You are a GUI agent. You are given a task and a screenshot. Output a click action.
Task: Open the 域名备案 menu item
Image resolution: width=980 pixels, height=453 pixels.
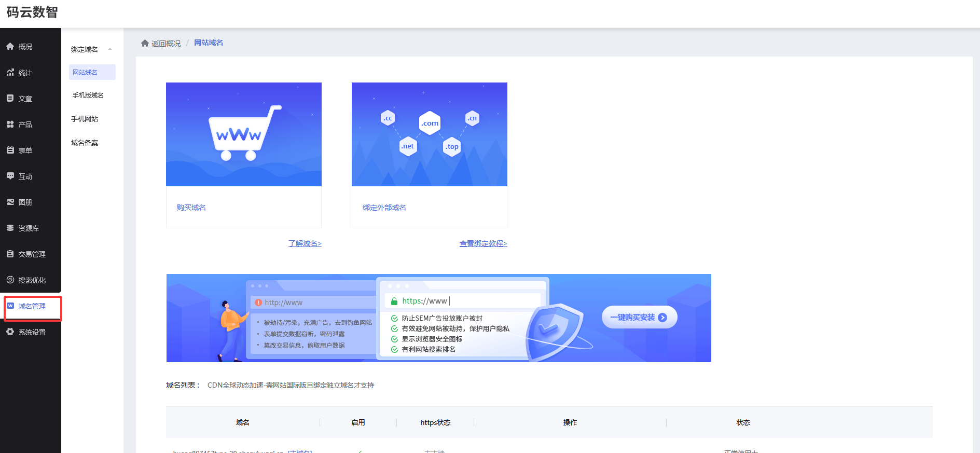pyautogui.click(x=85, y=143)
